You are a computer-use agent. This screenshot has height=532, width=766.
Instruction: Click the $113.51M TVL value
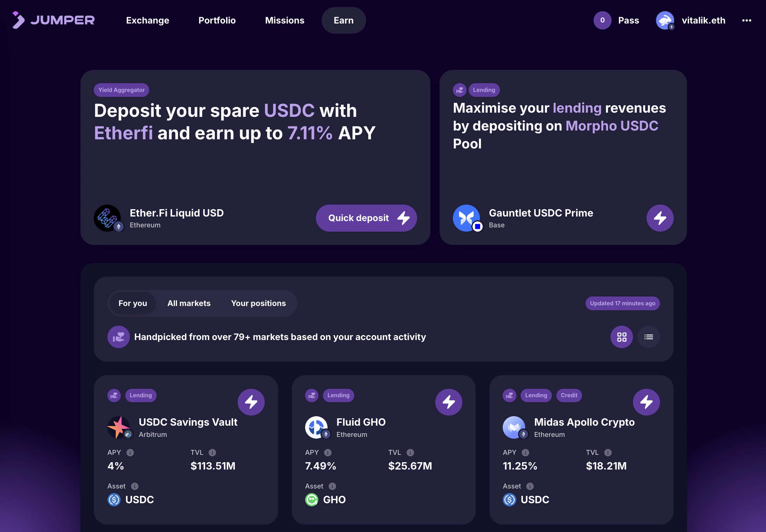click(213, 466)
